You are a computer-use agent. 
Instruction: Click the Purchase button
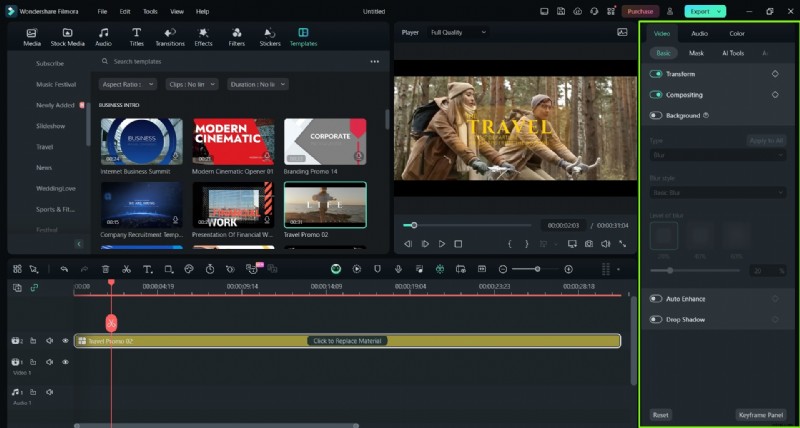[640, 11]
